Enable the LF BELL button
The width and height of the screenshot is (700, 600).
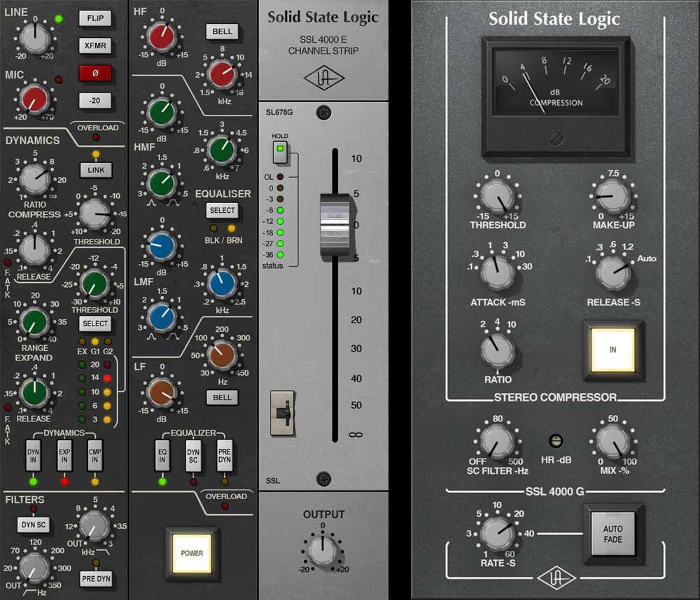(x=222, y=398)
